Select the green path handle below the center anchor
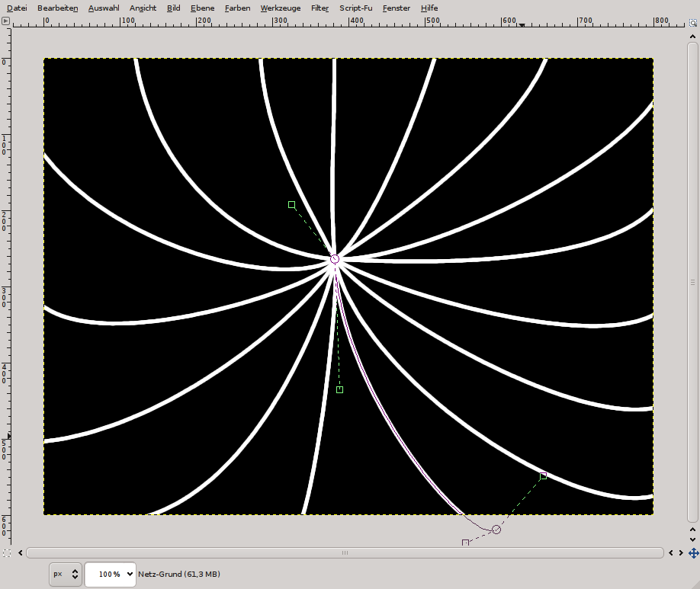The image size is (700, 589). 340,390
